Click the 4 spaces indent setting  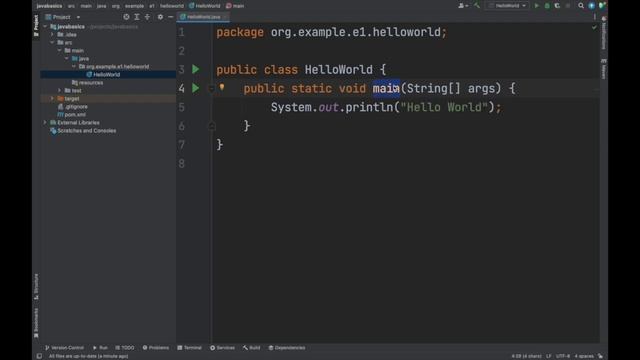point(584,356)
